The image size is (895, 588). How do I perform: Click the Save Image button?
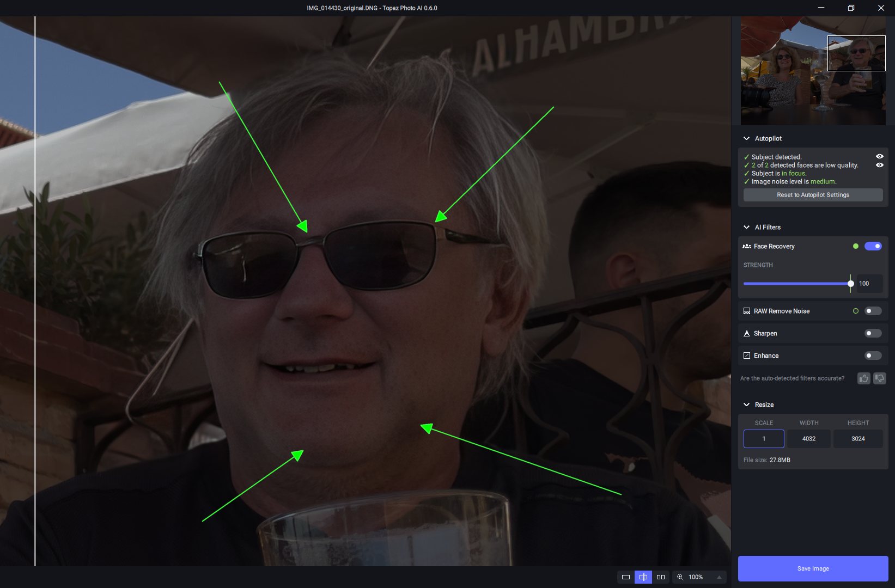coord(813,568)
